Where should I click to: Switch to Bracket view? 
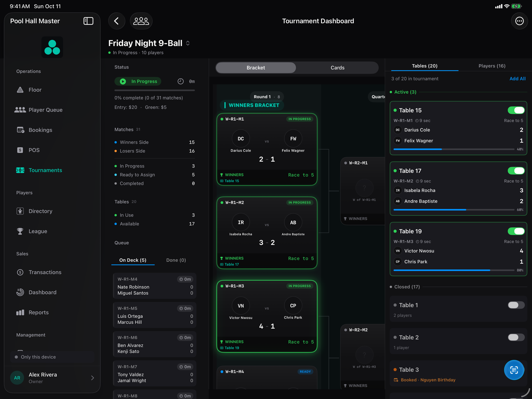click(256, 68)
